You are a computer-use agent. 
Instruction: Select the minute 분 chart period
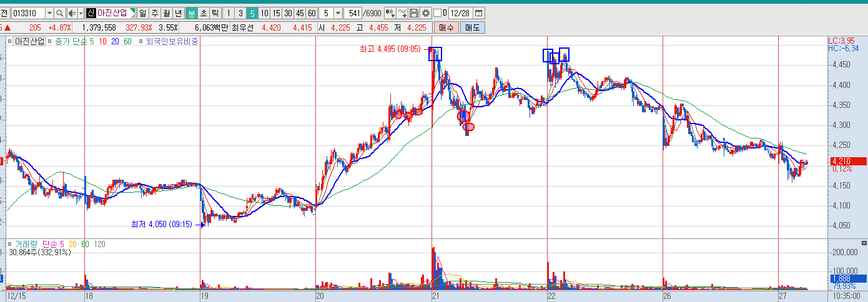point(191,13)
